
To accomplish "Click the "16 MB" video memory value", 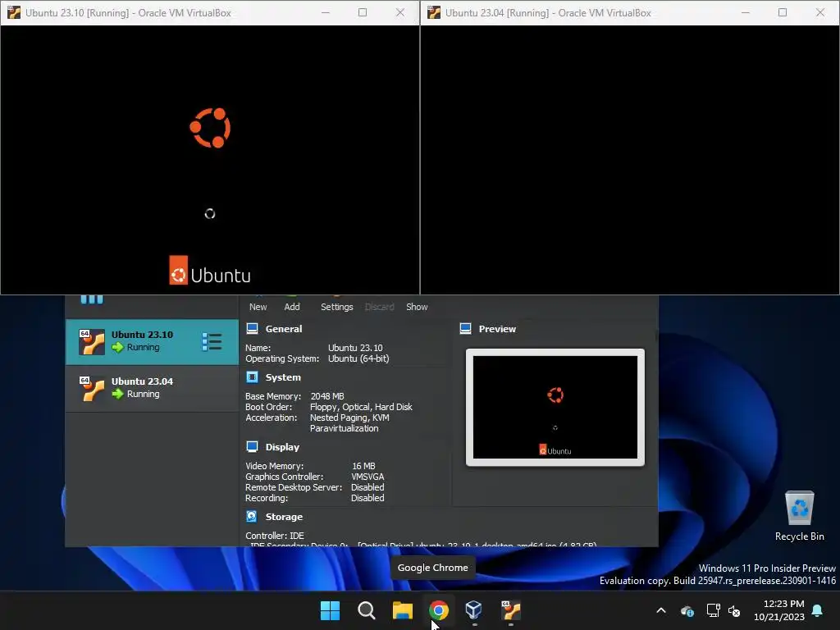I will [x=363, y=466].
